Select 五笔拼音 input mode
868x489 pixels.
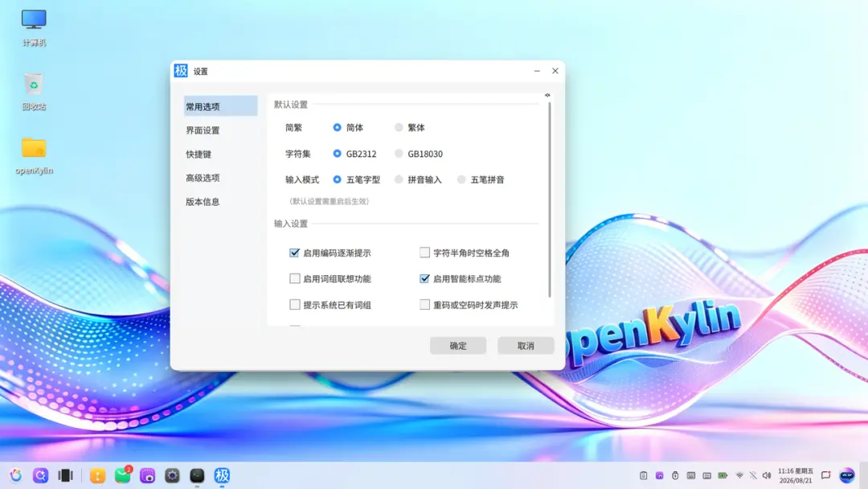pyautogui.click(x=461, y=179)
